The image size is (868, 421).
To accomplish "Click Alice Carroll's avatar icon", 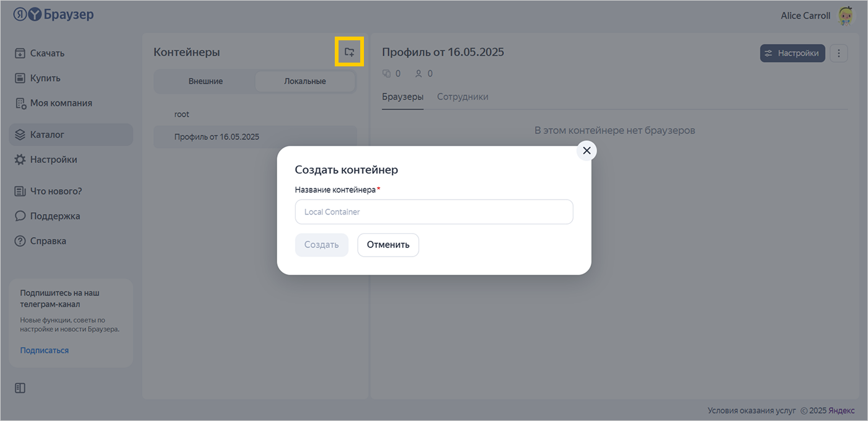I will click(845, 16).
